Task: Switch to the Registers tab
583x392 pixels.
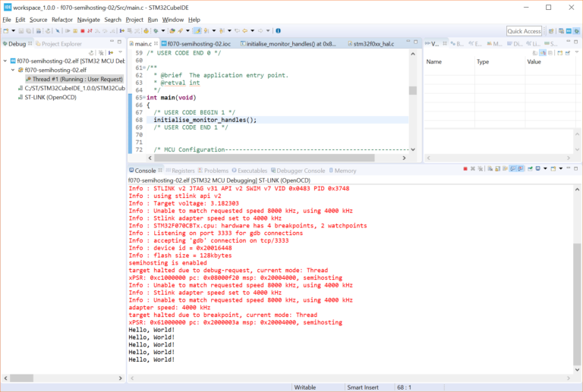Action: pos(181,171)
